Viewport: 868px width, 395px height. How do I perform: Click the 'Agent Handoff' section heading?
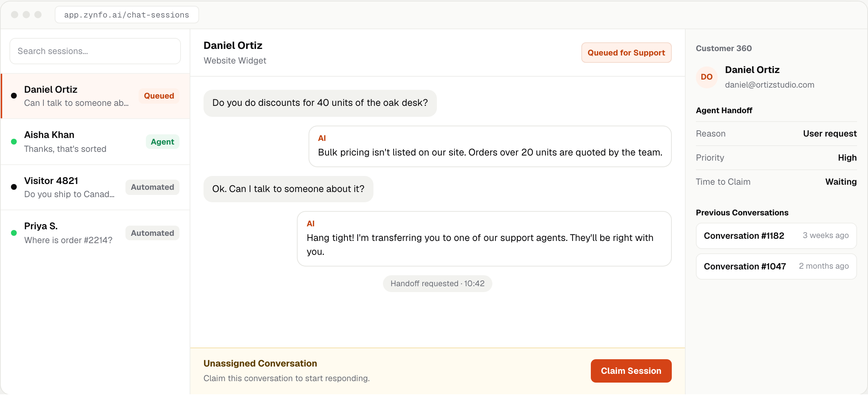(x=724, y=110)
